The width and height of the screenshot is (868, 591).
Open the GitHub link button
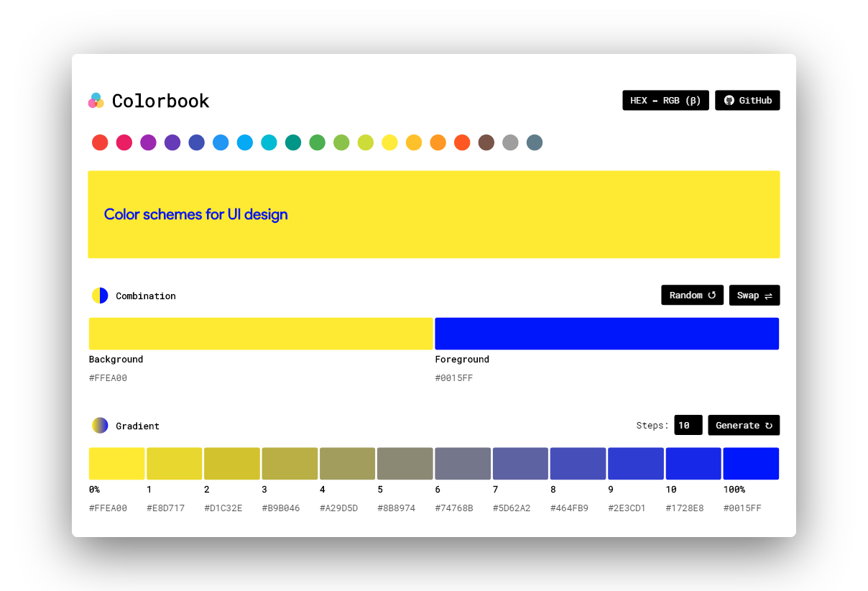(x=747, y=101)
